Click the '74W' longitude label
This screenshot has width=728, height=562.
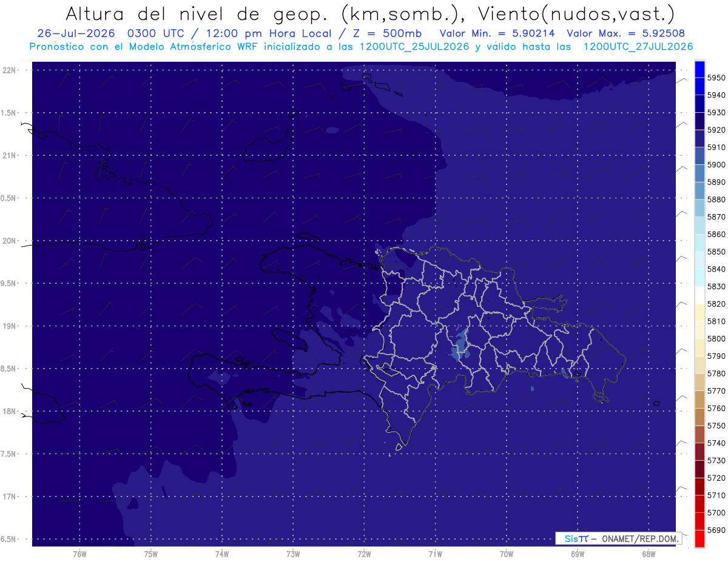221,554
